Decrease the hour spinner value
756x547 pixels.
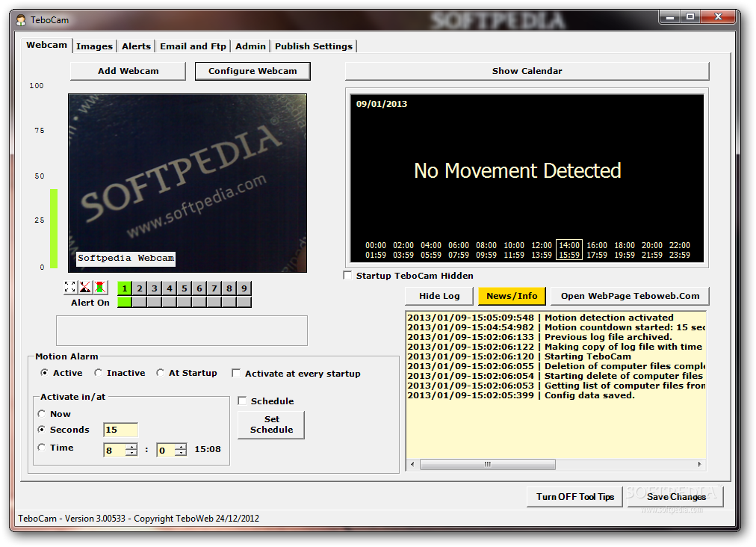point(131,453)
